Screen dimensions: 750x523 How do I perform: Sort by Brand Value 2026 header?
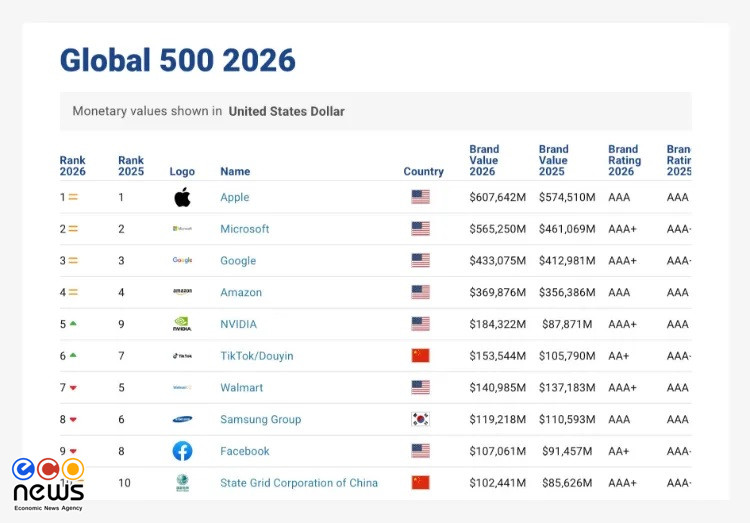483,160
